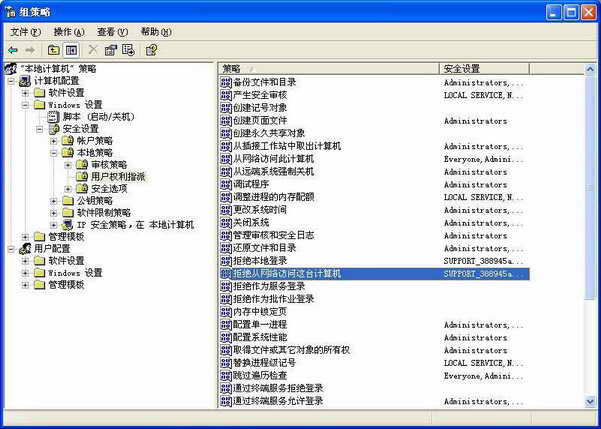Screen dimensions: 601x429
Task: Expand the 公钥策略 tree node
Action: coord(53,201)
